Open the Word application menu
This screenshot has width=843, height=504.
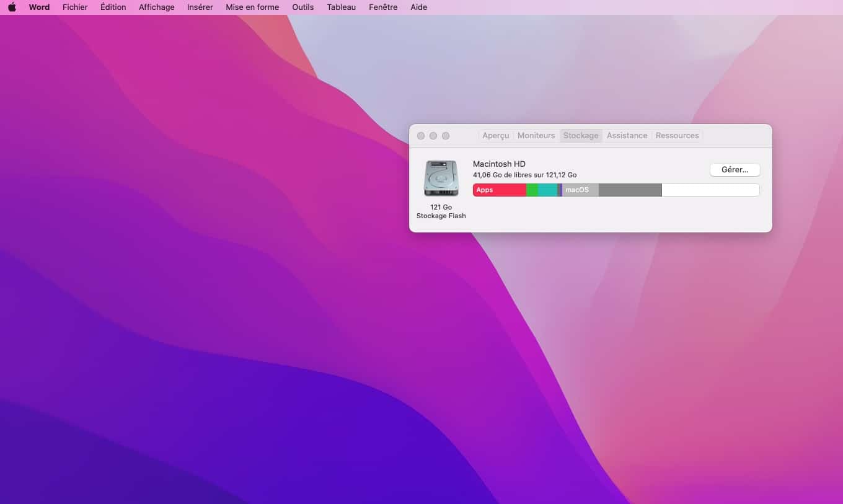pyautogui.click(x=39, y=7)
